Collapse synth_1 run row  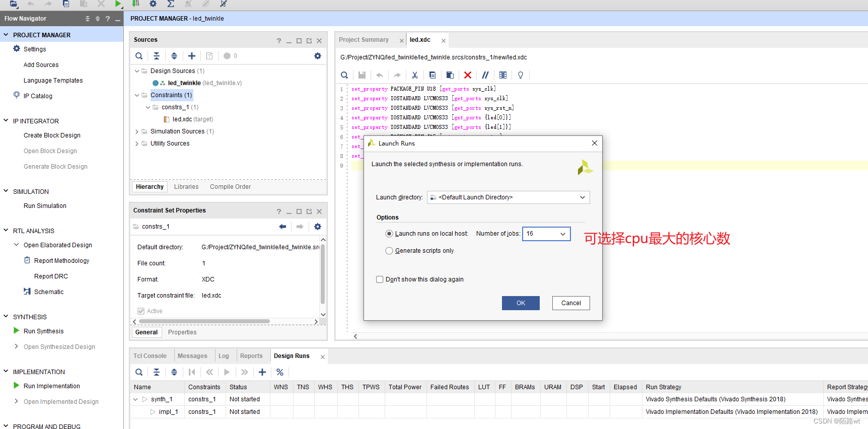(x=135, y=399)
